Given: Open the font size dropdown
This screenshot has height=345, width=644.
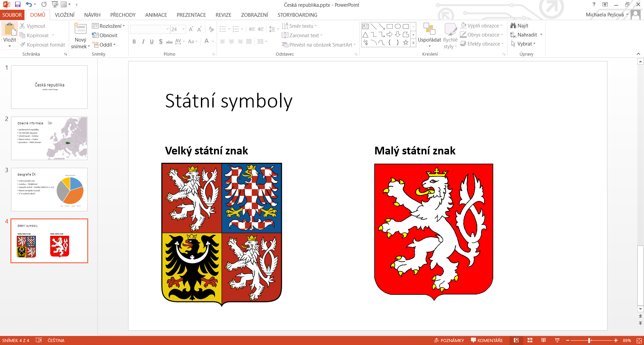Looking at the screenshot, I should coord(183,29).
